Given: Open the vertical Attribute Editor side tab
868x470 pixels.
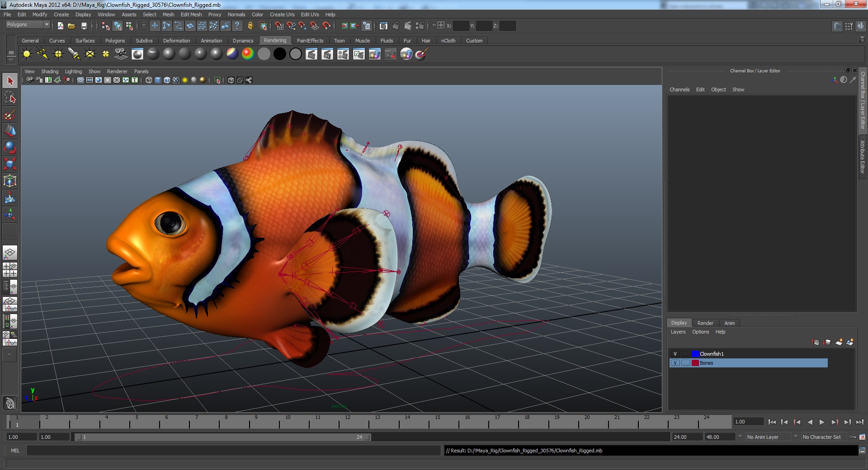Looking at the screenshot, I should click(863, 157).
